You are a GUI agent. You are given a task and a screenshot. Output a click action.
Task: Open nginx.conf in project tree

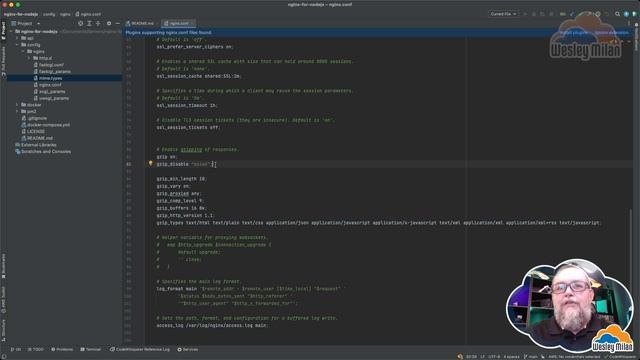tap(47, 85)
